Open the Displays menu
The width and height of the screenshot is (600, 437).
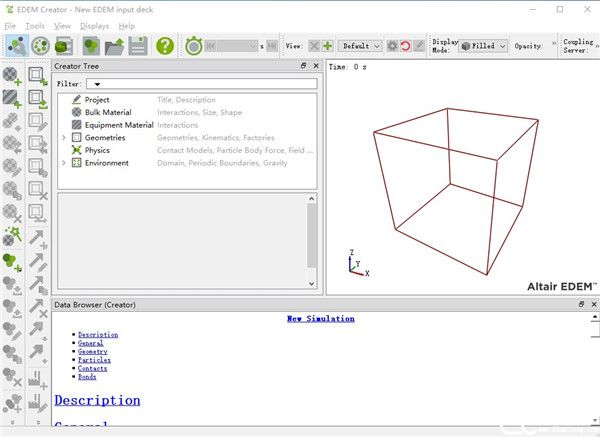coord(95,25)
